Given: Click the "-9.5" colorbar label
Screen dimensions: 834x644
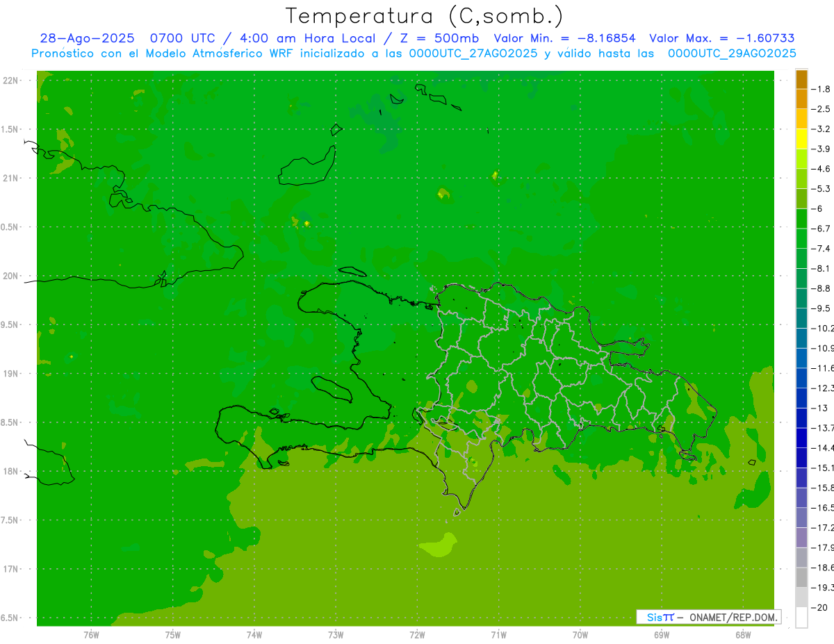Looking at the screenshot, I should [821, 308].
